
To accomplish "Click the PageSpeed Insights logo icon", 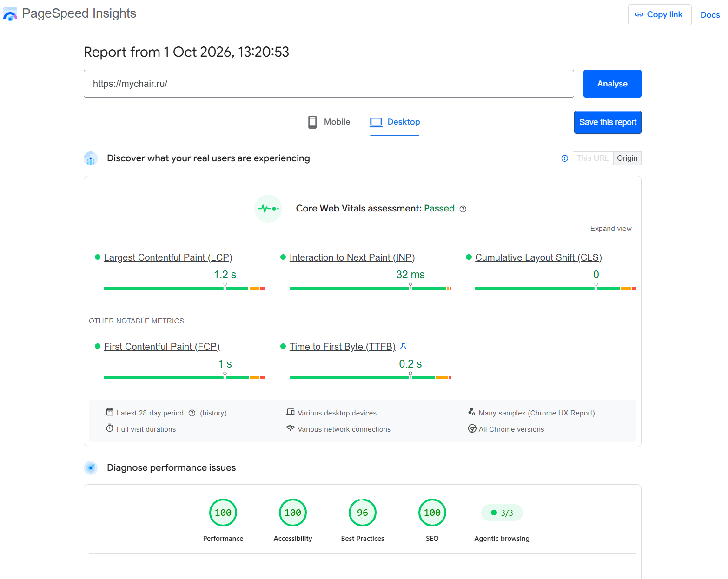I will pos(10,14).
